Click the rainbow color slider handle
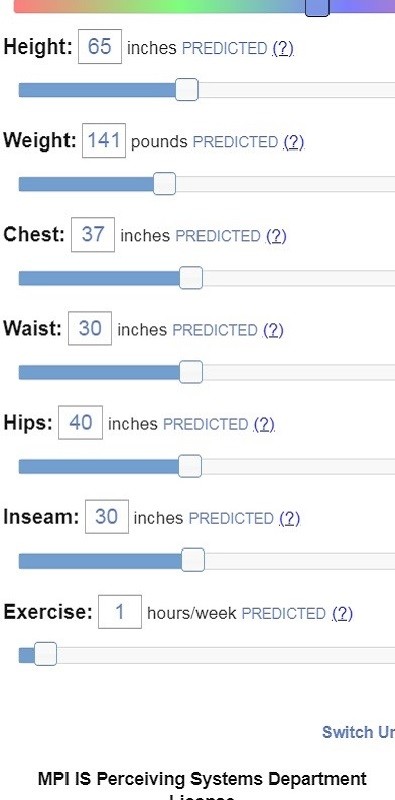395x800 pixels. click(x=317, y=7)
